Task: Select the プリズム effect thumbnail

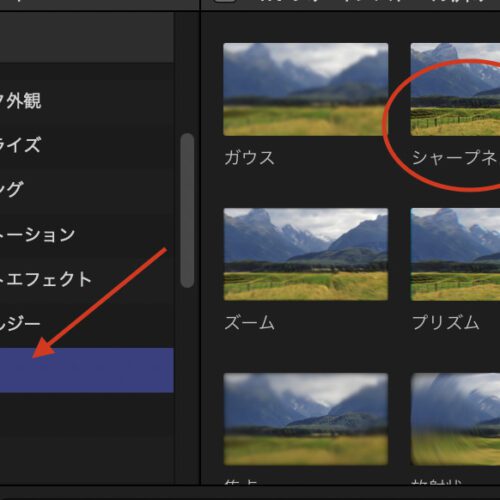Action: pos(455,254)
